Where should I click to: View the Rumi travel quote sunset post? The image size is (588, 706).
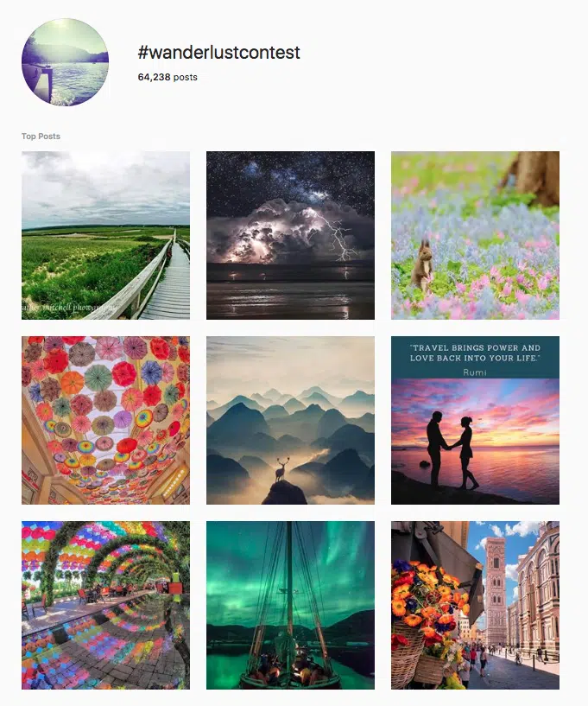475,420
